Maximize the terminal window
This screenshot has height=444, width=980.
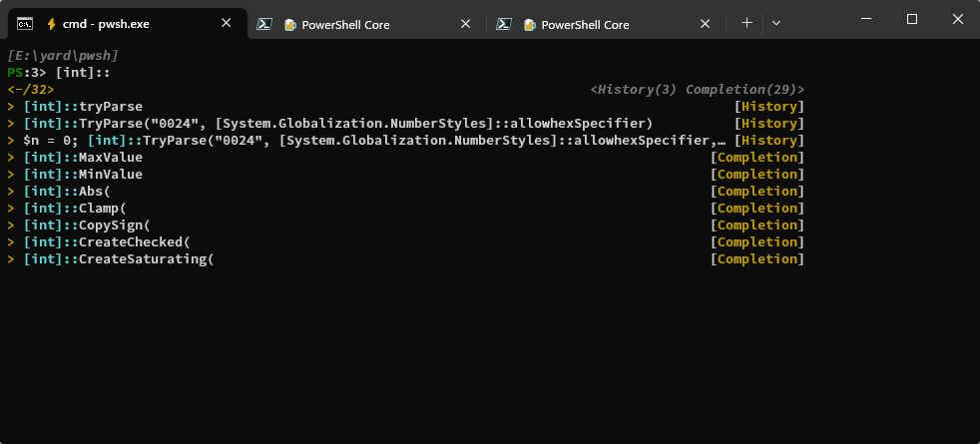point(912,19)
